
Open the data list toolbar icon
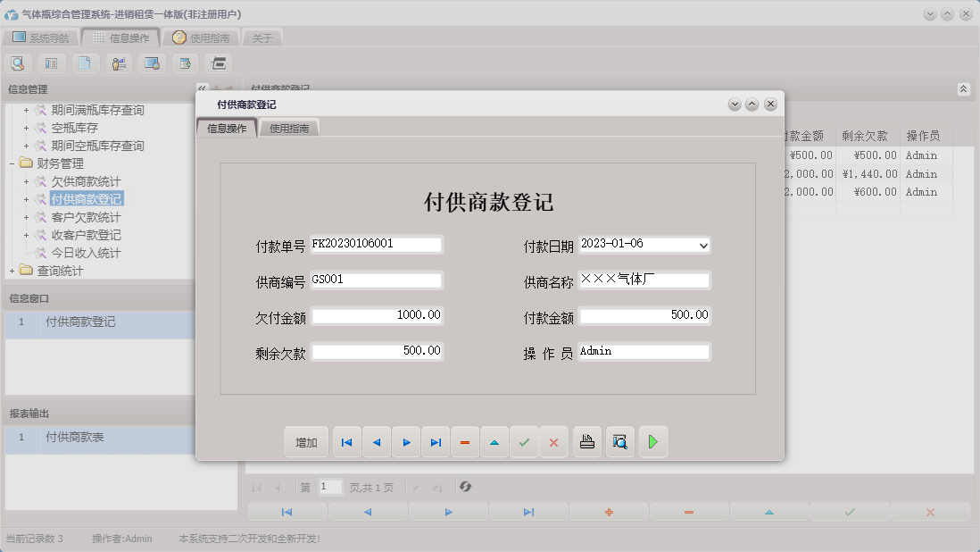pos(52,63)
